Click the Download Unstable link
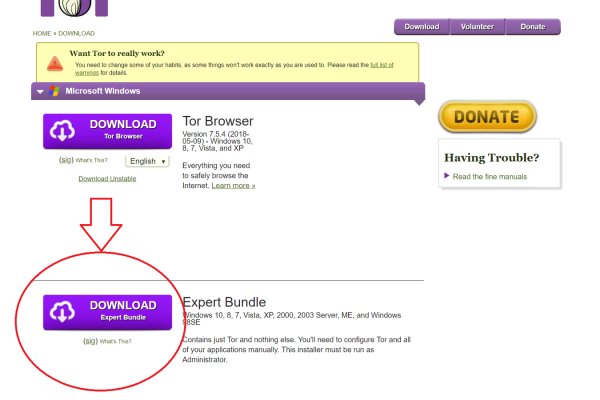 (107, 178)
